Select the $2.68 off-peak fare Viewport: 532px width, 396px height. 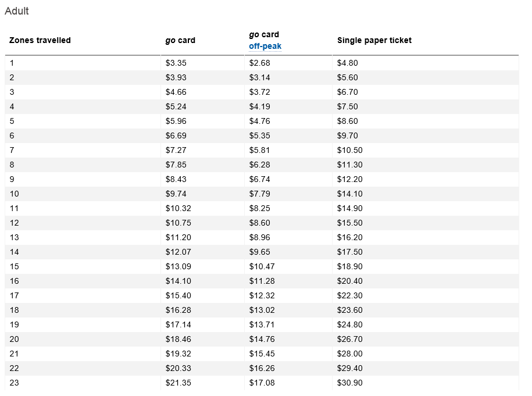pyautogui.click(x=259, y=63)
